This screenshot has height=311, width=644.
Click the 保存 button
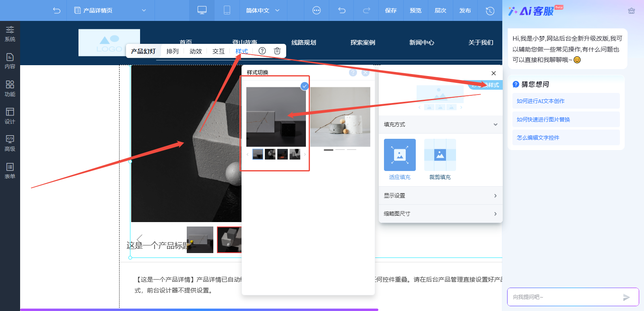coord(391,10)
